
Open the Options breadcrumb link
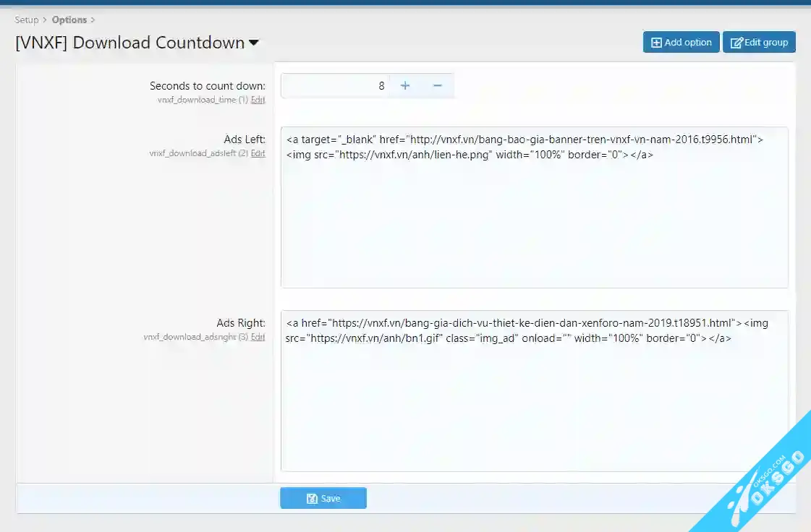tap(69, 20)
